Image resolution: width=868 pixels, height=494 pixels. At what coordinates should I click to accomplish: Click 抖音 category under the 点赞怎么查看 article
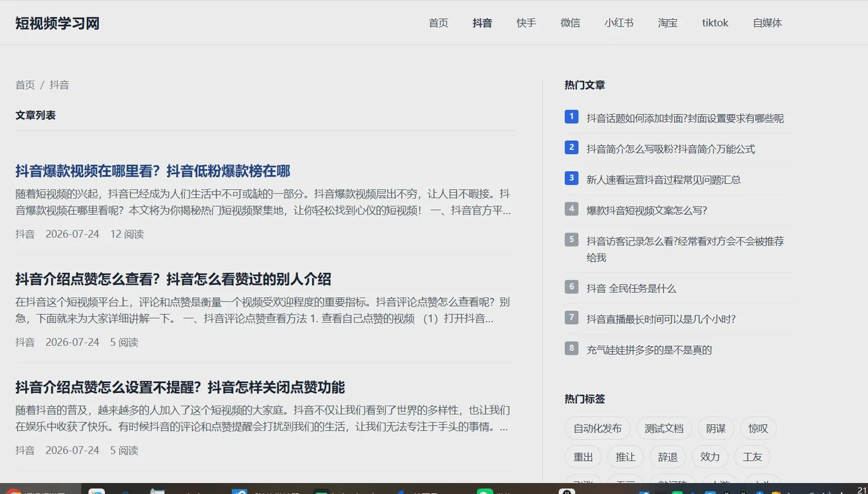click(25, 342)
